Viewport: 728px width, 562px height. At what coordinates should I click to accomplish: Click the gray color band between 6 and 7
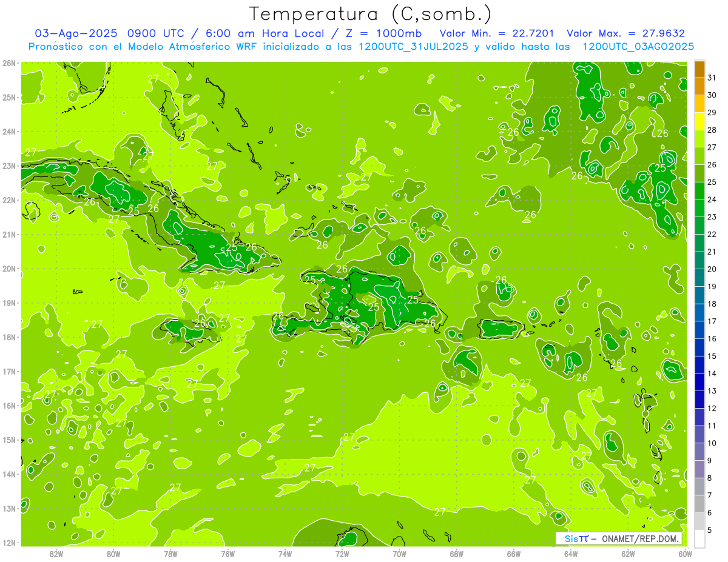point(699,504)
